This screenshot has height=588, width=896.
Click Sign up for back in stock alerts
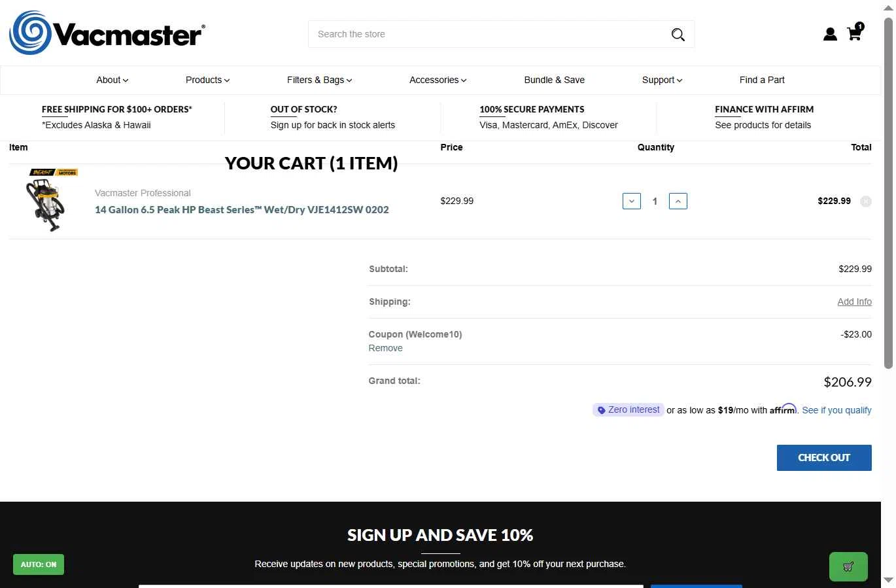[x=333, y=125]
